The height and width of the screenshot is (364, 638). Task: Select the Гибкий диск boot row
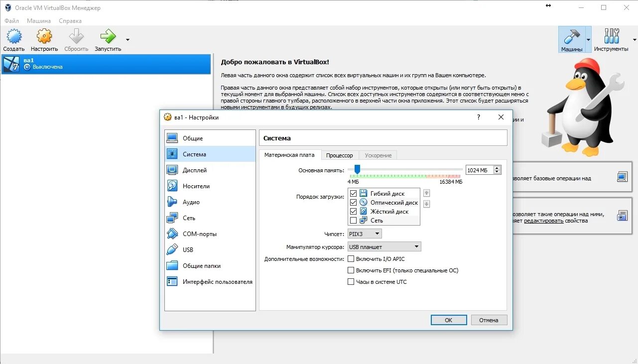384,193
